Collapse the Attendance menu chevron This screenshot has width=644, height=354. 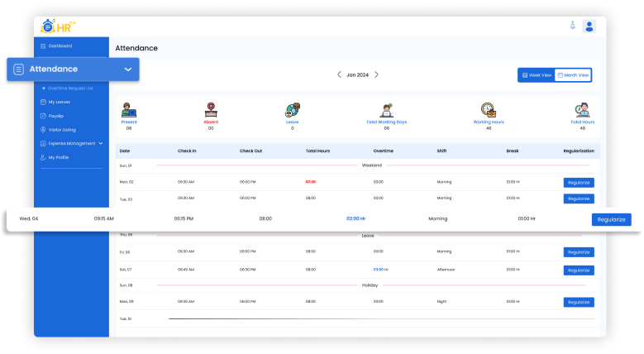coord(128,69)
